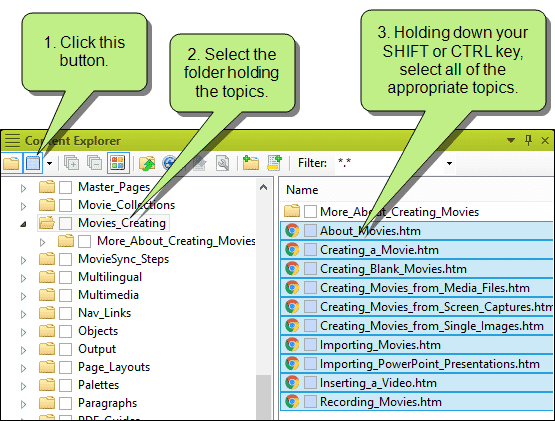The width and height of the screenshot is (555, 421).
Task: Click the open Movies_Creating folder icon
Action: click(x=47, y=223)
